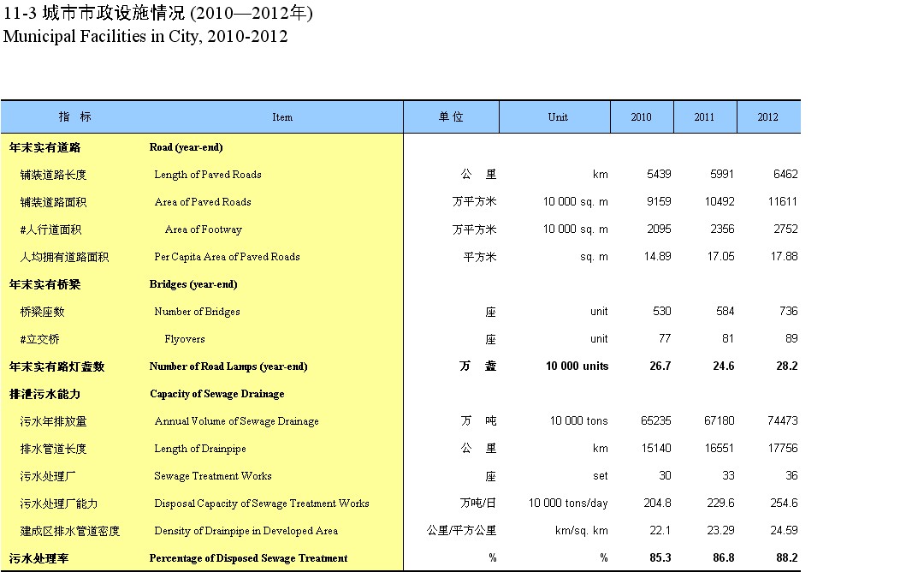Screen dimensions: 924x572
Task: Click the '指 标' column header
Action: pos(74,116)
